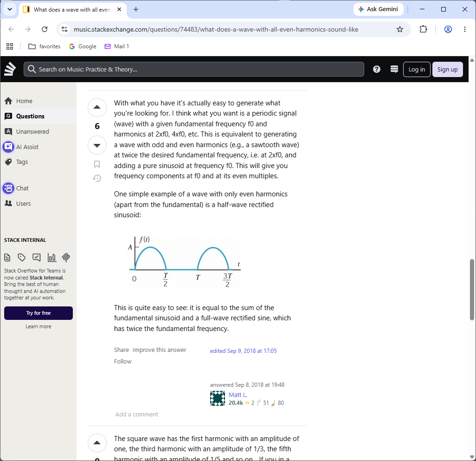
Task: Click Improve this answer link
Action: pyautogui.click(x=160, y=350)
